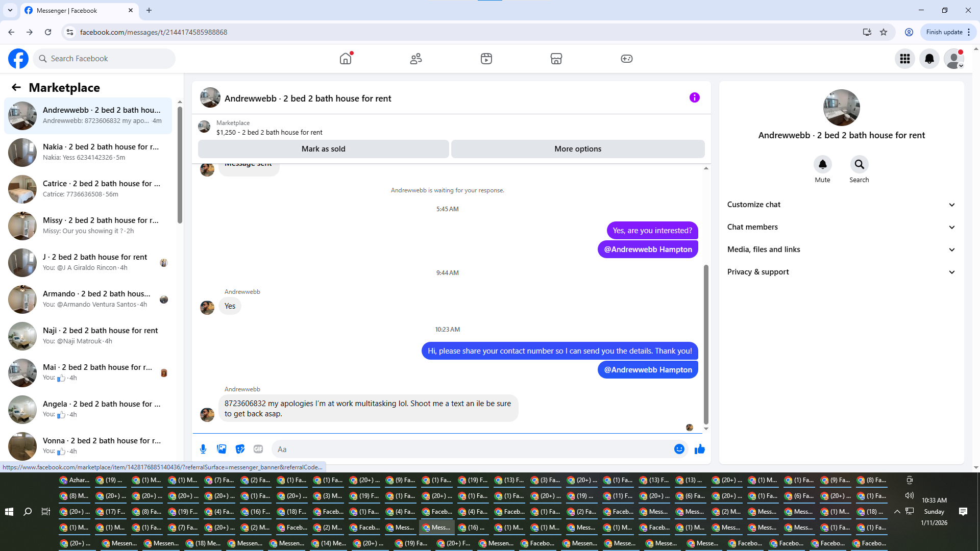980x551 pixels.
Task: Open the Chrome profile icon
Action: click(x=909, y=32)
